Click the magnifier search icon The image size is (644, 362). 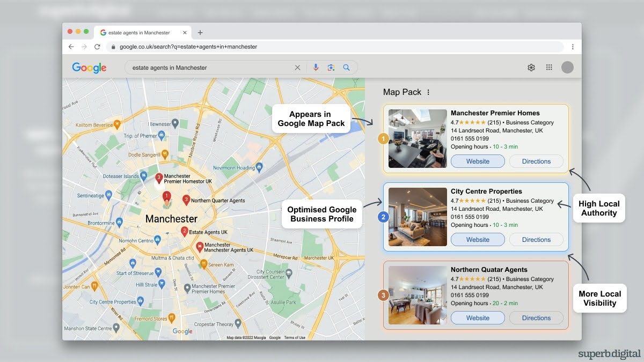pyautogui.click(x=346, y=68)
